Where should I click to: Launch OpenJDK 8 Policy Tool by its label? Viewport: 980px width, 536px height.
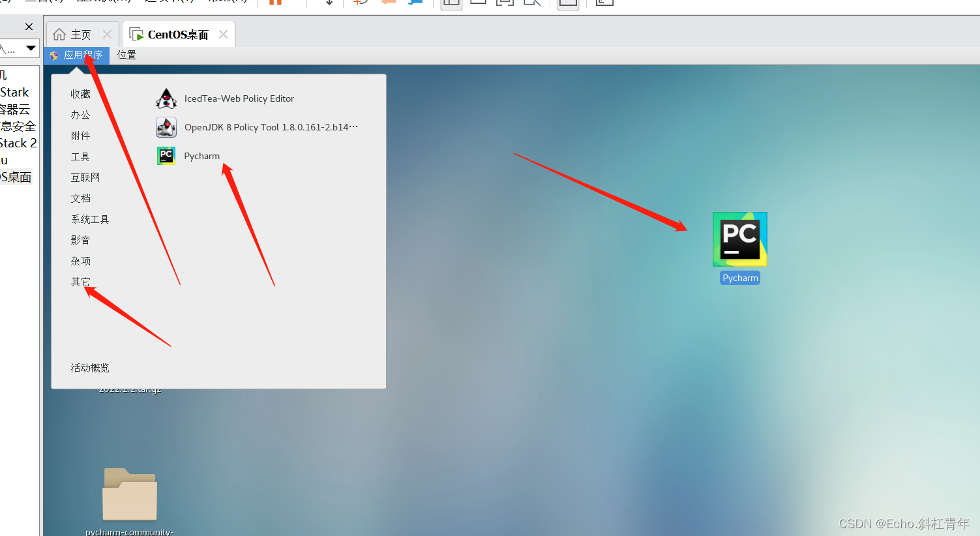[271, 127]
